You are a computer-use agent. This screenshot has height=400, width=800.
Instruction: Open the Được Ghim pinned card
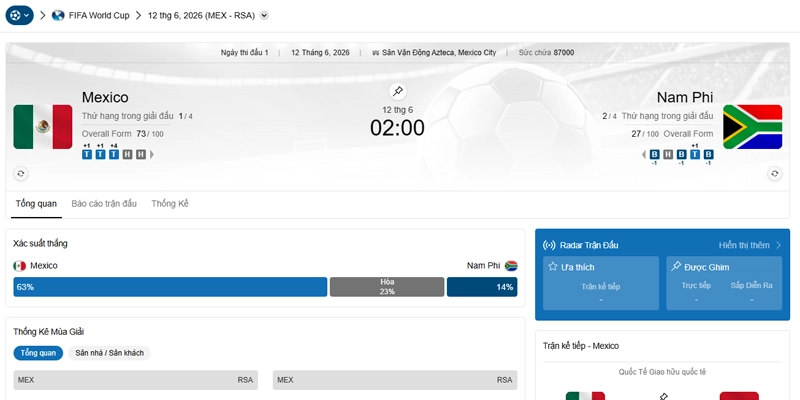point(724,283)
